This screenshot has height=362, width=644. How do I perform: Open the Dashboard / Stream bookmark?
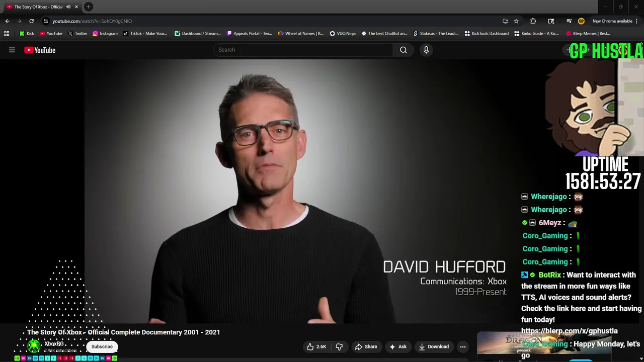(x=197, y=34)
